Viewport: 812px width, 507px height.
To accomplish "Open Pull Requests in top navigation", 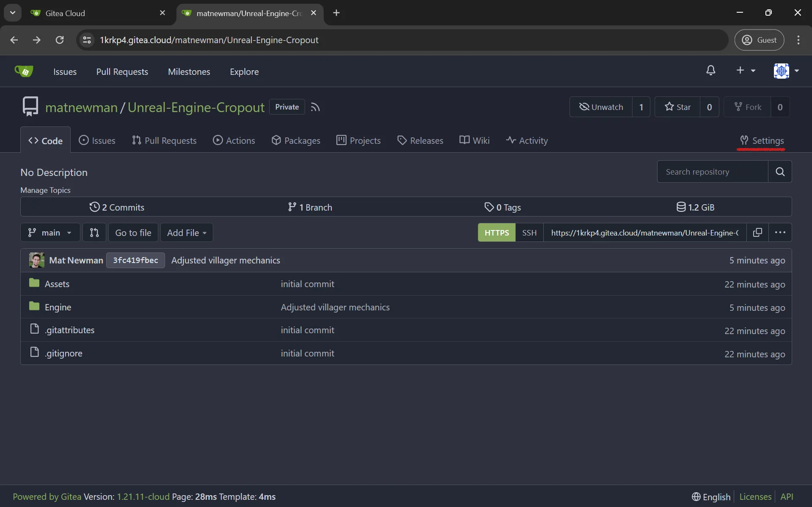I will click(x=122, y=71).
